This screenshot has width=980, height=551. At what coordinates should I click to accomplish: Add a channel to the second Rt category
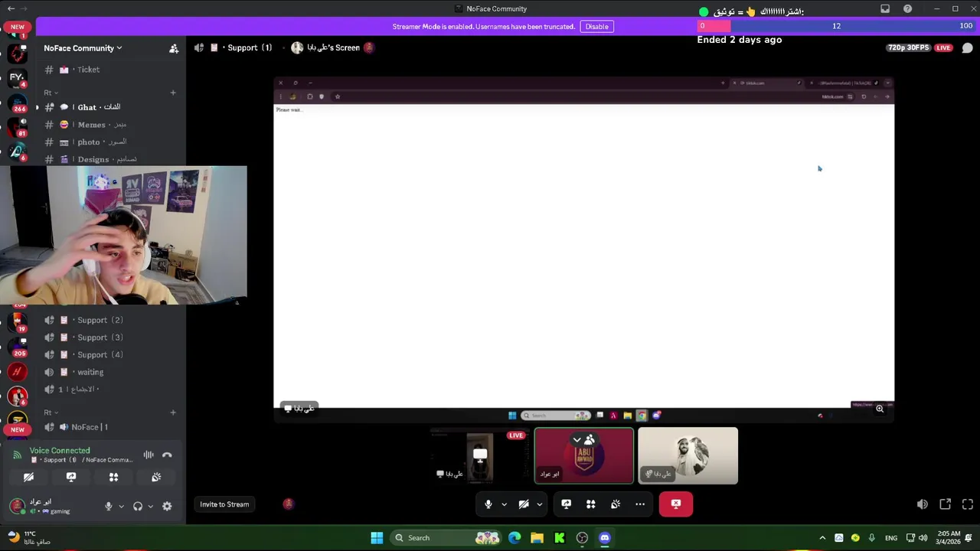tap(173, 412)
